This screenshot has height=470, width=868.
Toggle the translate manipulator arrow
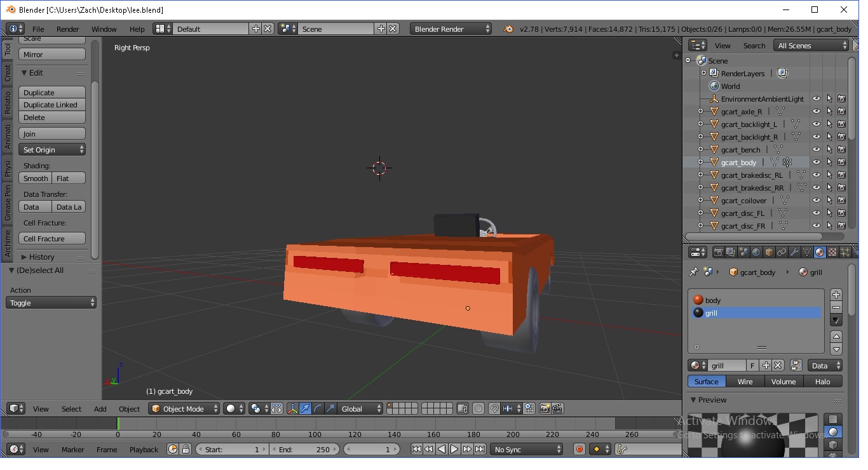tap(306, 408)
